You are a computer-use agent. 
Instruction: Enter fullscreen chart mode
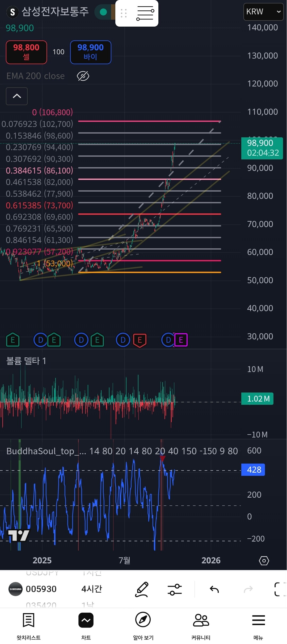280,589
